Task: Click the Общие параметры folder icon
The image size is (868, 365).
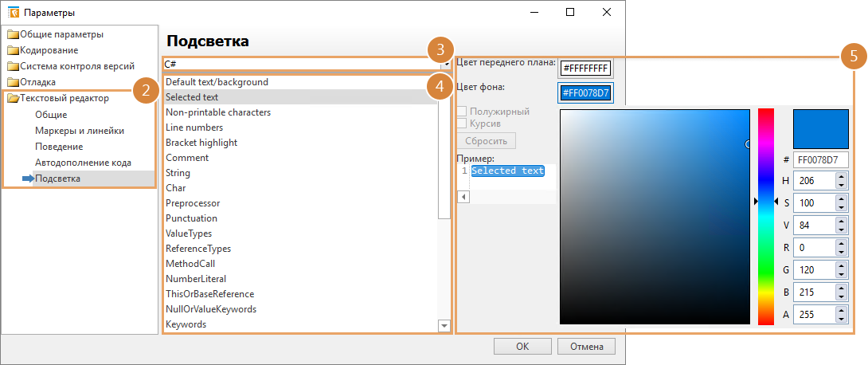Action: pos(12,34)
